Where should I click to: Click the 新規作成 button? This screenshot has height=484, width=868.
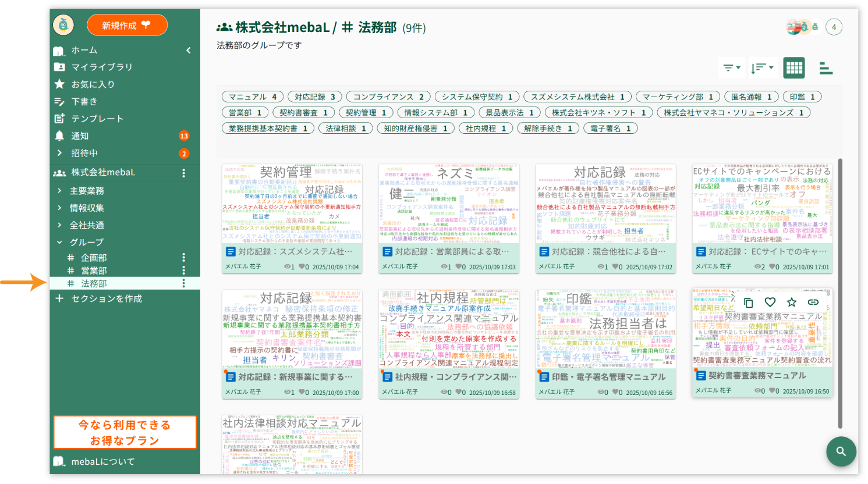127,25
